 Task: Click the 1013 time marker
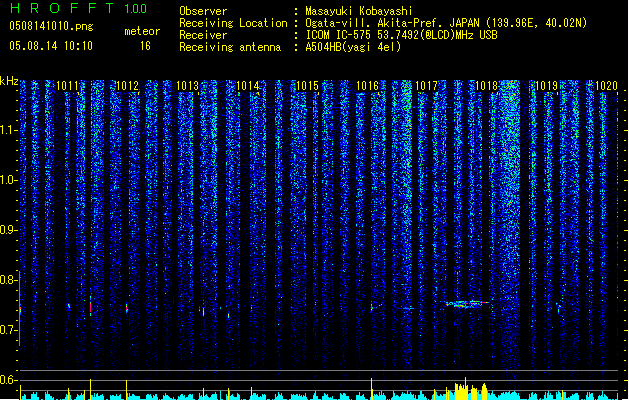coord(187,86)
